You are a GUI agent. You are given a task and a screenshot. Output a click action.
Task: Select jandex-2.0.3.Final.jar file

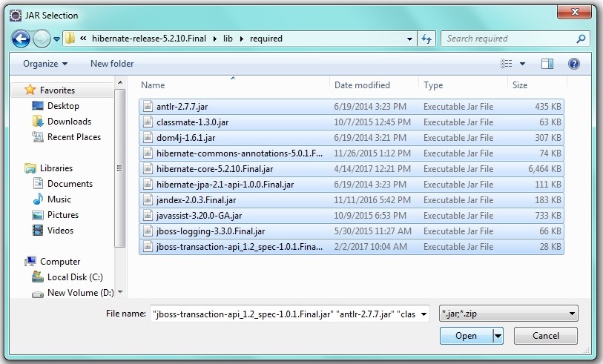point(352,200)
